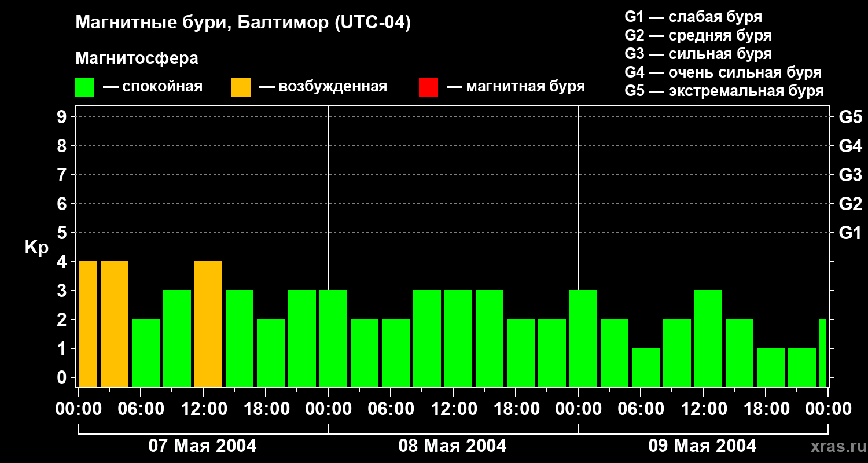Click the '09 Мая 2004' date label
The width and height of the screenshot is (868, 463).
click(703, 446)
